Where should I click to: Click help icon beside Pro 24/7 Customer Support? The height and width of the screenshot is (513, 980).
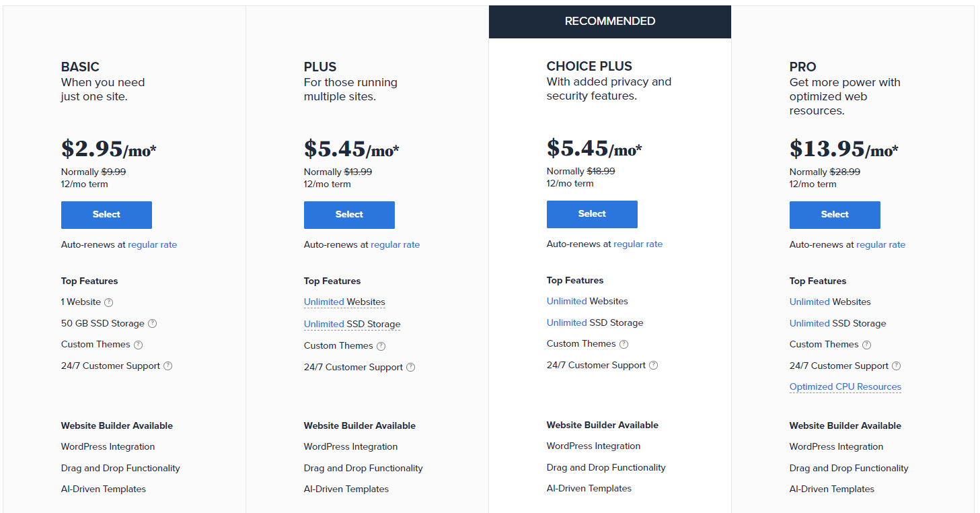897,366
